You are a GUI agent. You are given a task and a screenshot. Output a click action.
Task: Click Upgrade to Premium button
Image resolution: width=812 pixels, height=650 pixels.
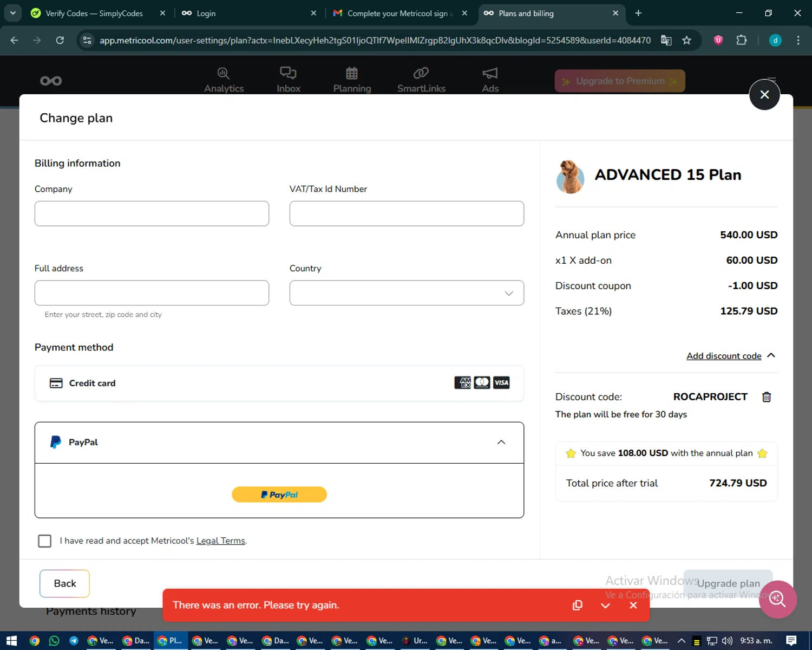point(620,81)
